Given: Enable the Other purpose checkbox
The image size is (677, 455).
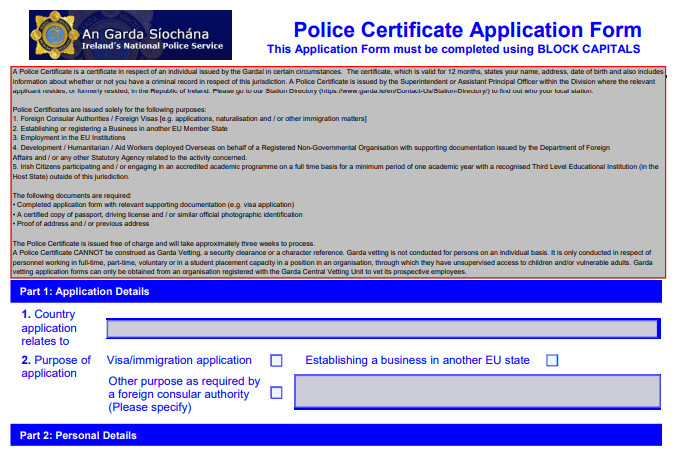Looking at the screenshot, I should 277,393.
